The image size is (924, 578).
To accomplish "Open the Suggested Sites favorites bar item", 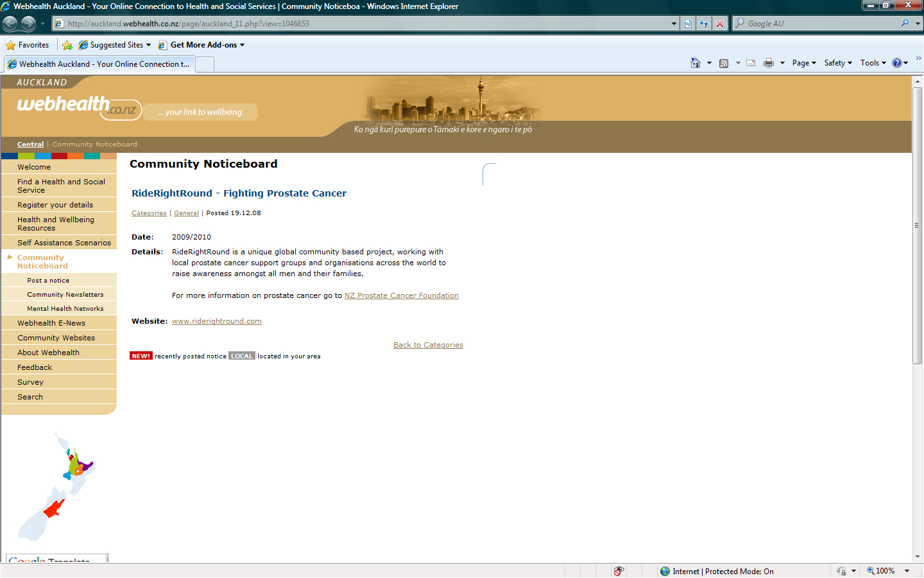I will [114, 45].
